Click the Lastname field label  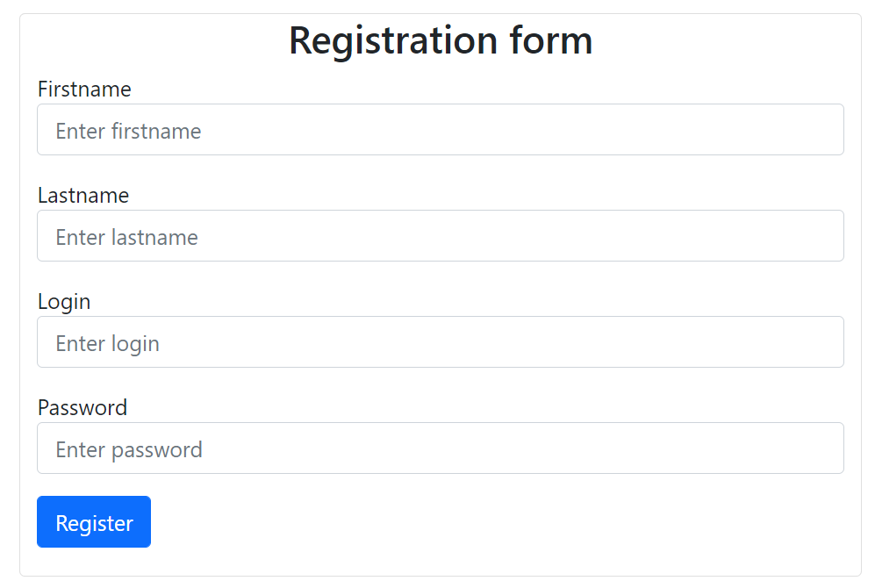(83, 195)
